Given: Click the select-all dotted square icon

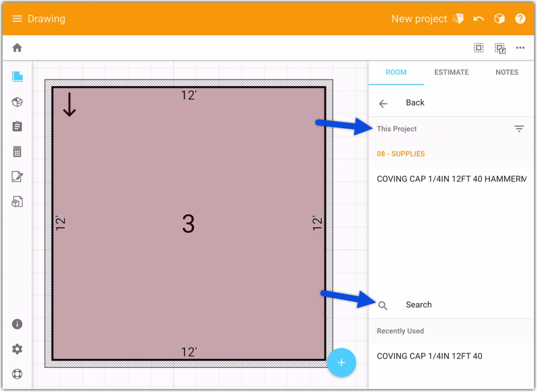Looking at the screenshot, I should click(478, 48).
